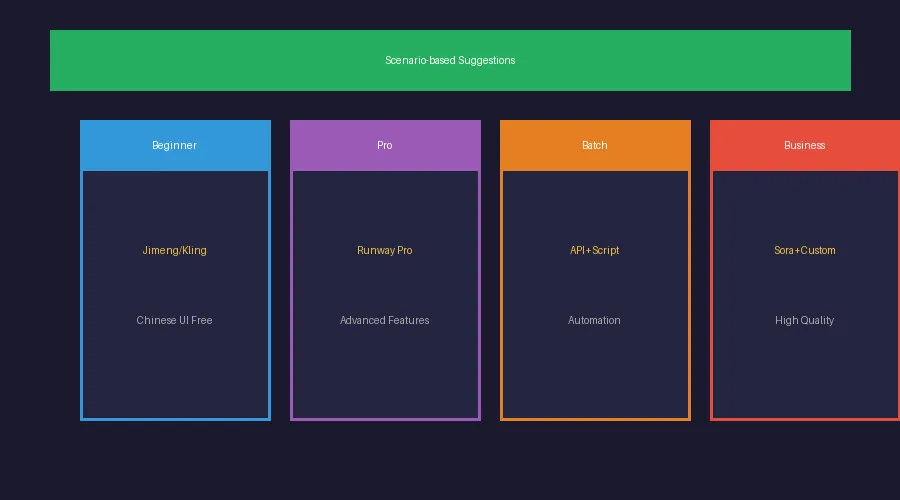
Task: Click the Automation text
Action: pyautogui.click(x=594, y=320)
